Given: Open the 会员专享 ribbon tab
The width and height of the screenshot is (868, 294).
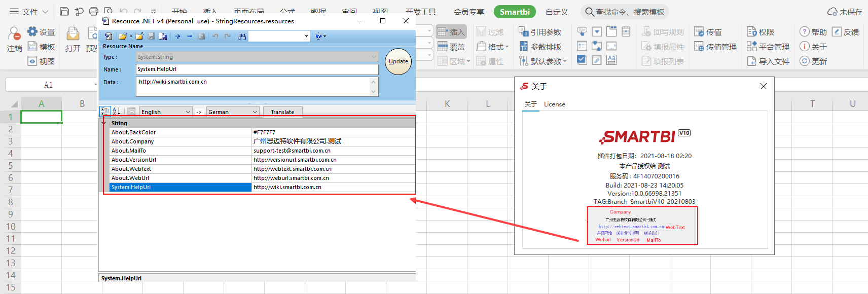Looking at the screenshot, I should click(x=469, y=12).
